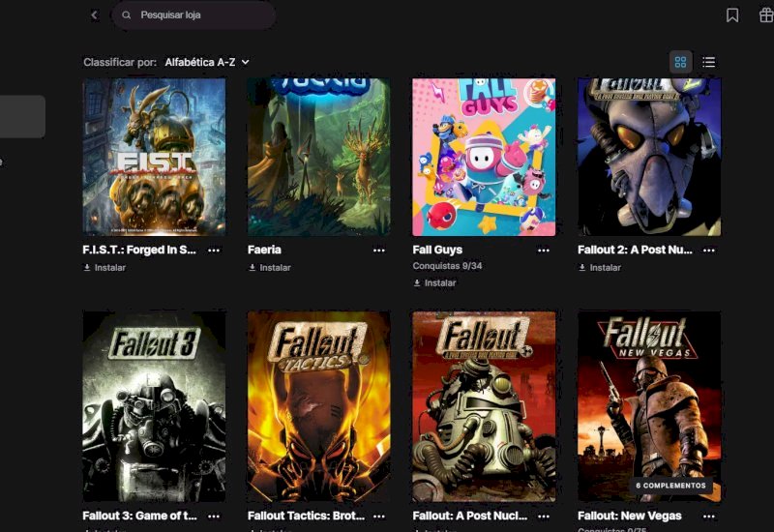774x532 pixels.
Task: Click Instalar under Fall Guys
Action: 434,283
